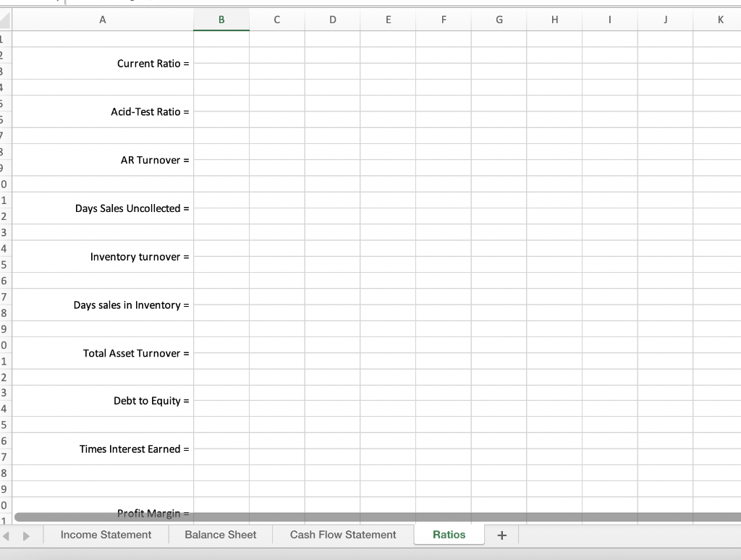Select the 'Inventory turnover =' cell
Screen dimensions: 741x560
[x=103, y=257]
